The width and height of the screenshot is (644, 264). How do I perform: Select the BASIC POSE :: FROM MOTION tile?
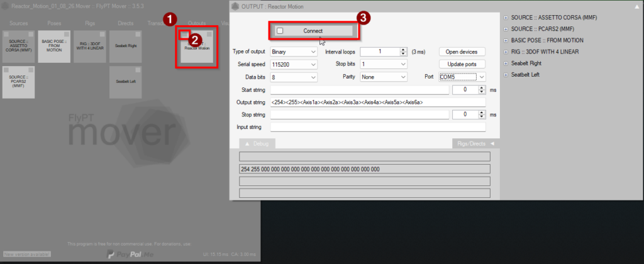click(x=54, y=47)
